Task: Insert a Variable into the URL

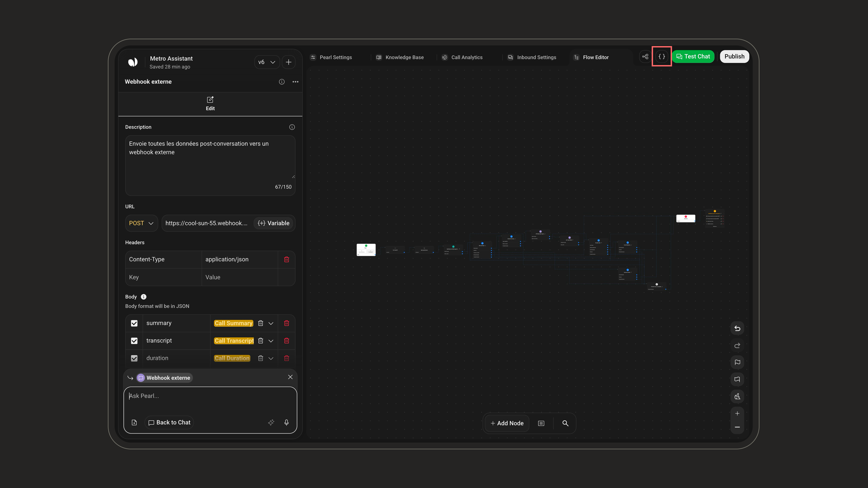Action: [274, 223]
